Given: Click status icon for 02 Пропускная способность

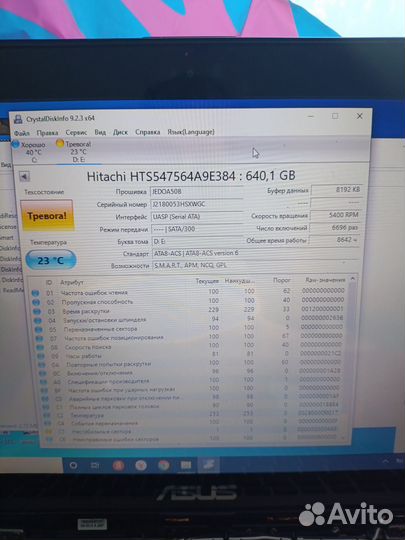Looking at the screenshot, I should tap(36, 302).
